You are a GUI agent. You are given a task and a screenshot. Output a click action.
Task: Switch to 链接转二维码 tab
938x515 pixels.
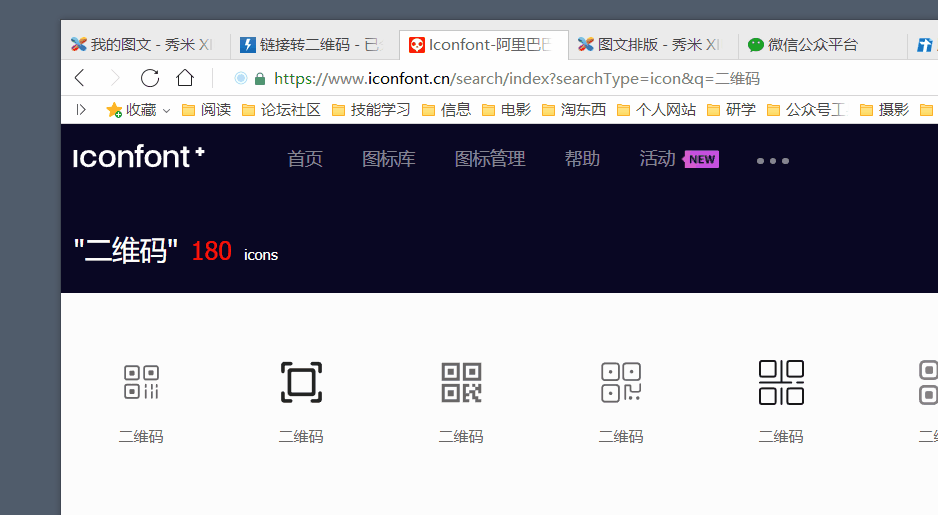314,45
